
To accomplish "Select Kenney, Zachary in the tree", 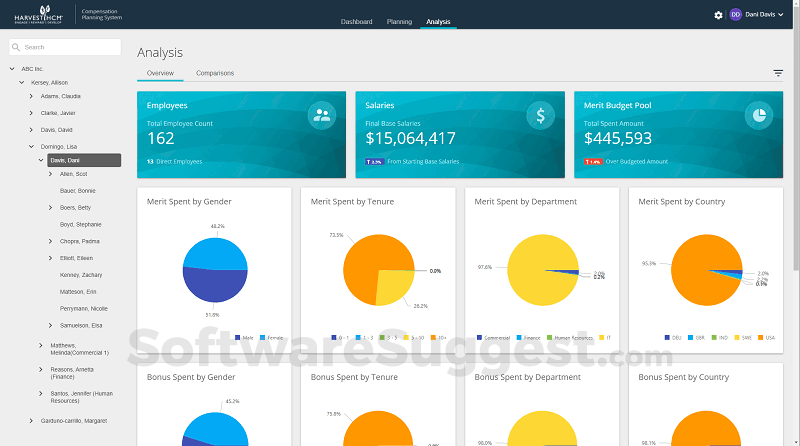I will 81,275.
